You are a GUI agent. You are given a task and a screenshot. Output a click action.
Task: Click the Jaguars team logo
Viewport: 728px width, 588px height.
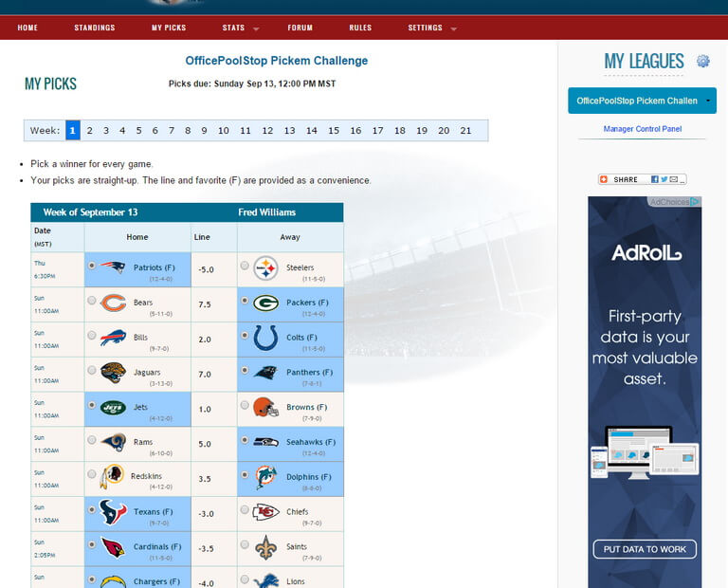coord(114,373)
